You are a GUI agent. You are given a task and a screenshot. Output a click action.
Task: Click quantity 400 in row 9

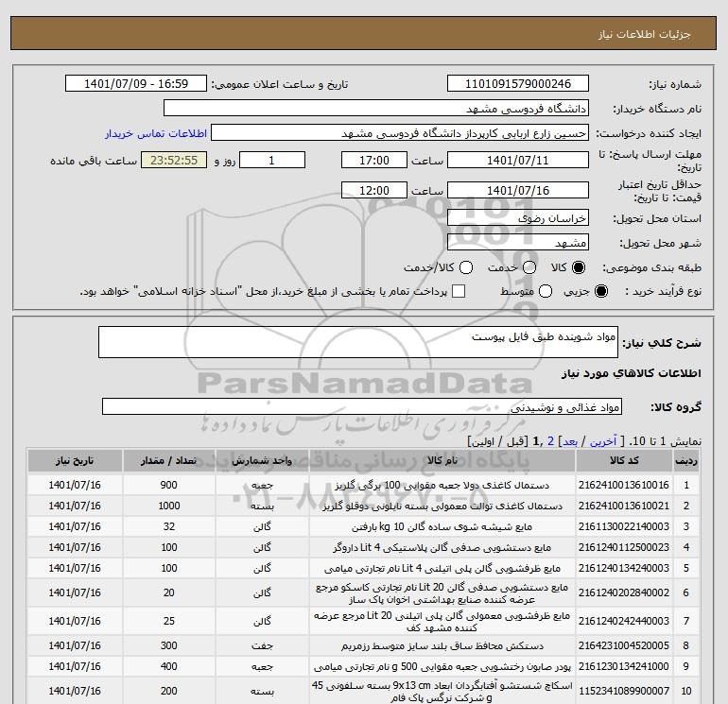point(168,666)
